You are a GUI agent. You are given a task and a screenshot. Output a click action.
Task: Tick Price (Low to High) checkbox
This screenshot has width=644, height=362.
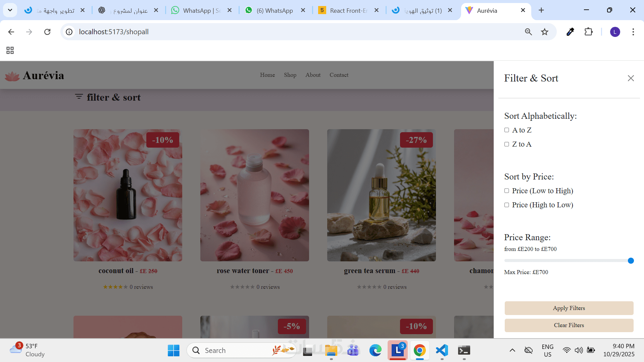coord(506,191)
